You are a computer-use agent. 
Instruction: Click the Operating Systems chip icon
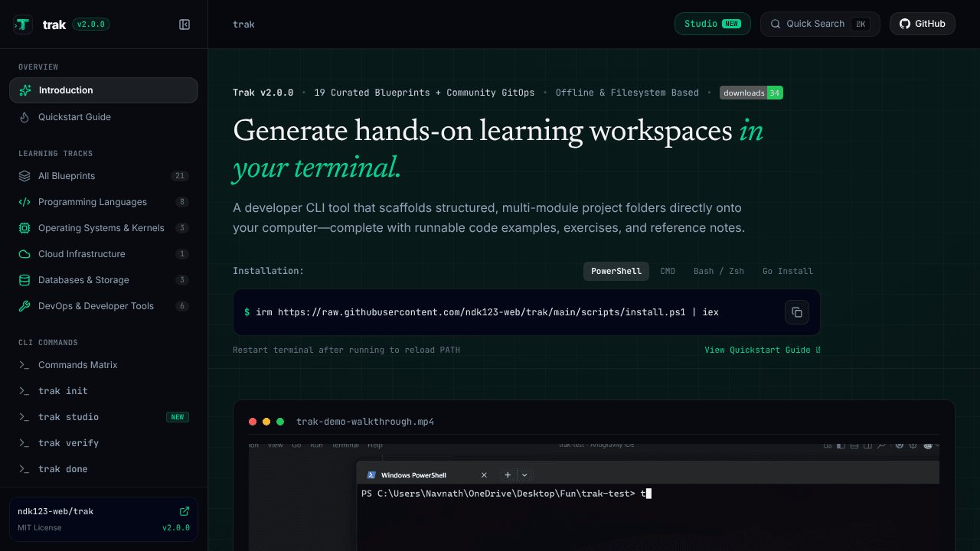(24, 228)
